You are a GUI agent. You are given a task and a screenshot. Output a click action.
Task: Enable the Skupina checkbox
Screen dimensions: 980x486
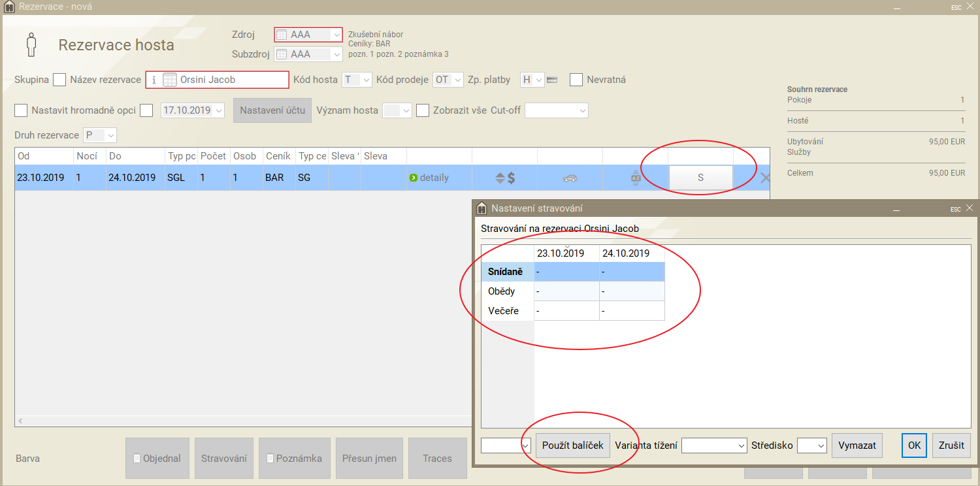click(x=59, y=80)
